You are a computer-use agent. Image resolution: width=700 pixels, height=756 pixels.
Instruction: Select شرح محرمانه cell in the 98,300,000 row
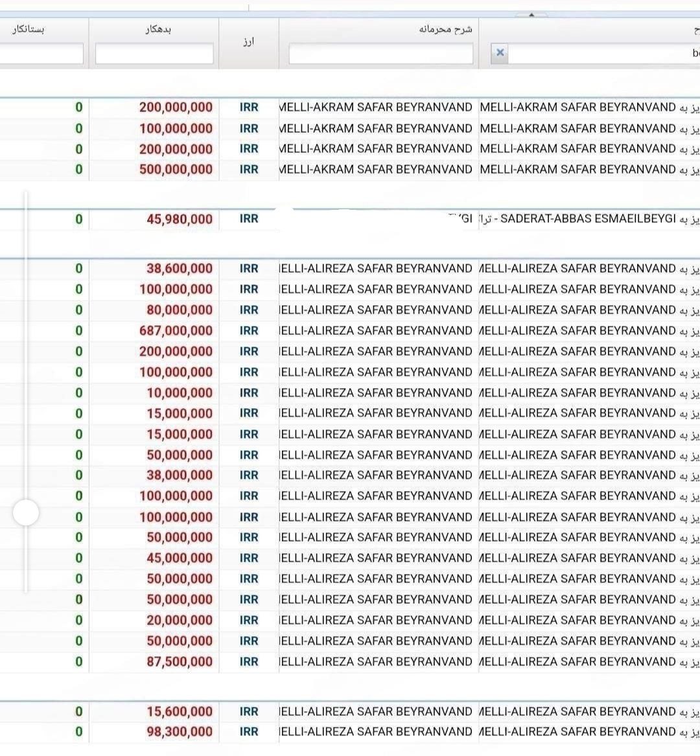pos(379,732)
